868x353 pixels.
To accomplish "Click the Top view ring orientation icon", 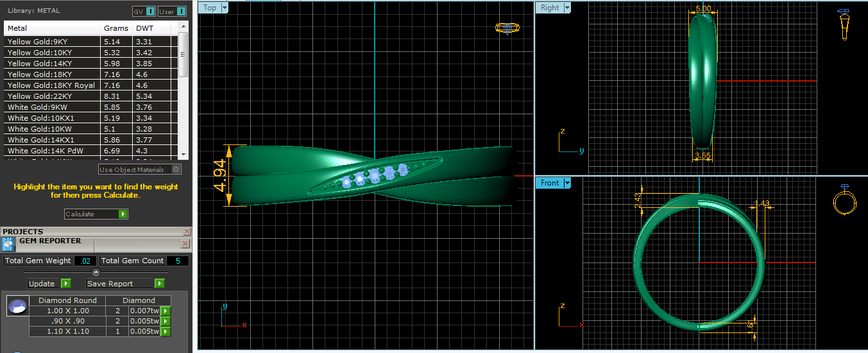I will click(x=507, y=28).
